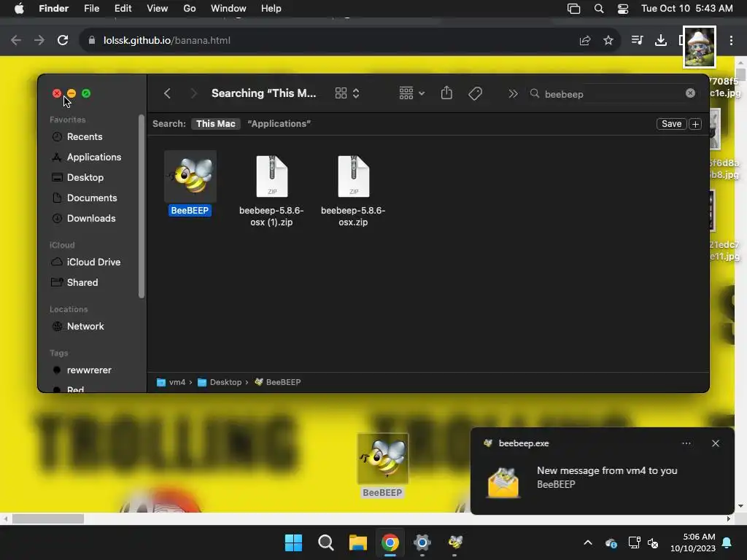Switch Finder to icon grid view
The height and width of the screenshot is (560, 747).
point(341,93)
